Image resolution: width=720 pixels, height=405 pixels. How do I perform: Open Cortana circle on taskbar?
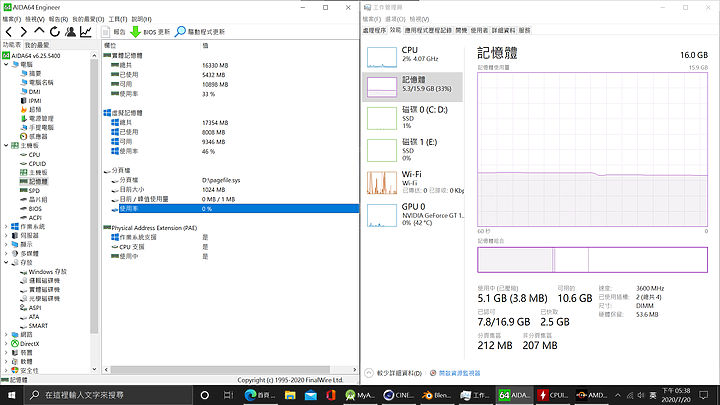pos(205,395)
